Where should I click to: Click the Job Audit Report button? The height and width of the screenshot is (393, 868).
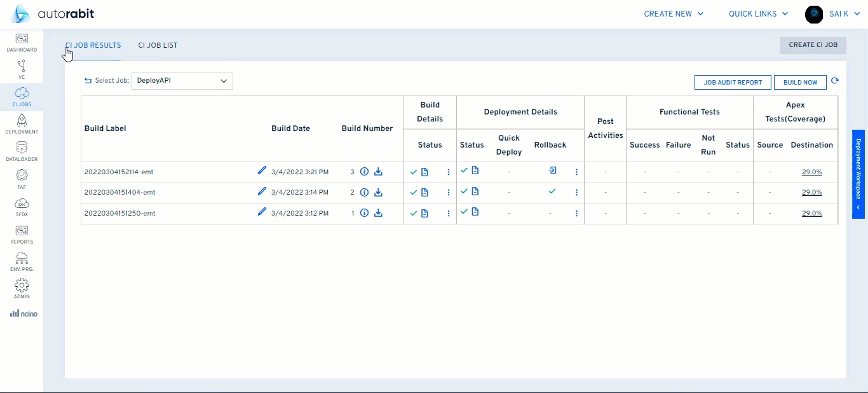point(733,82)
